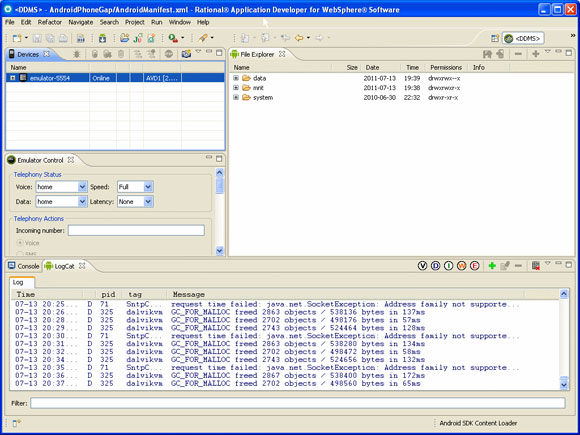Image resolution: width=580 pixels, height=435 pixels.
Task: Expand the data folder
Action: (236, 78)
